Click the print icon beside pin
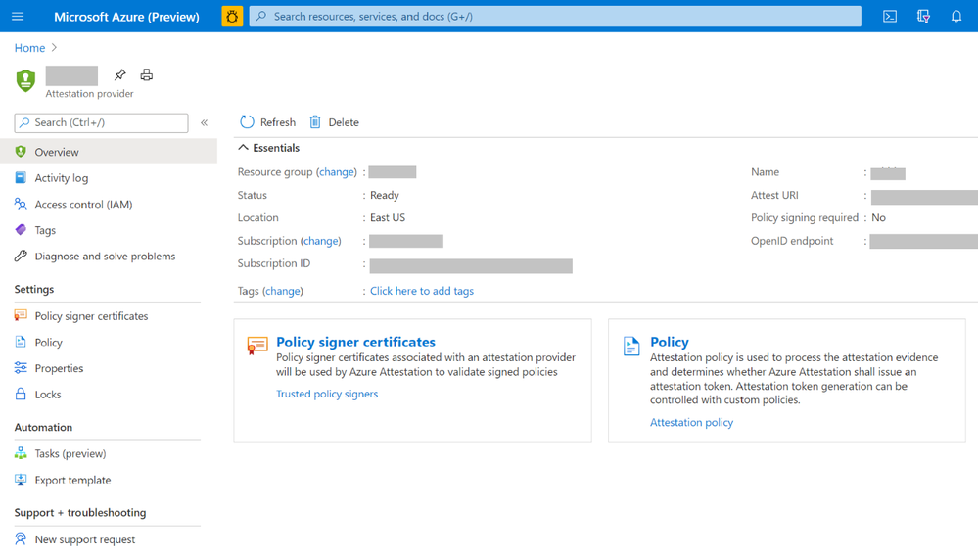Screen dimensions: 978x560 [147, 74]
